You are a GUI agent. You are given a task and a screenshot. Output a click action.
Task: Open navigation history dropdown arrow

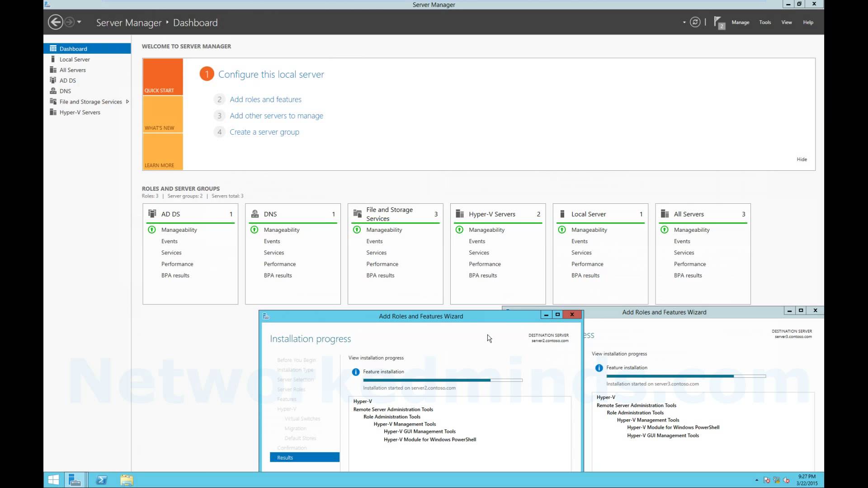79,22
